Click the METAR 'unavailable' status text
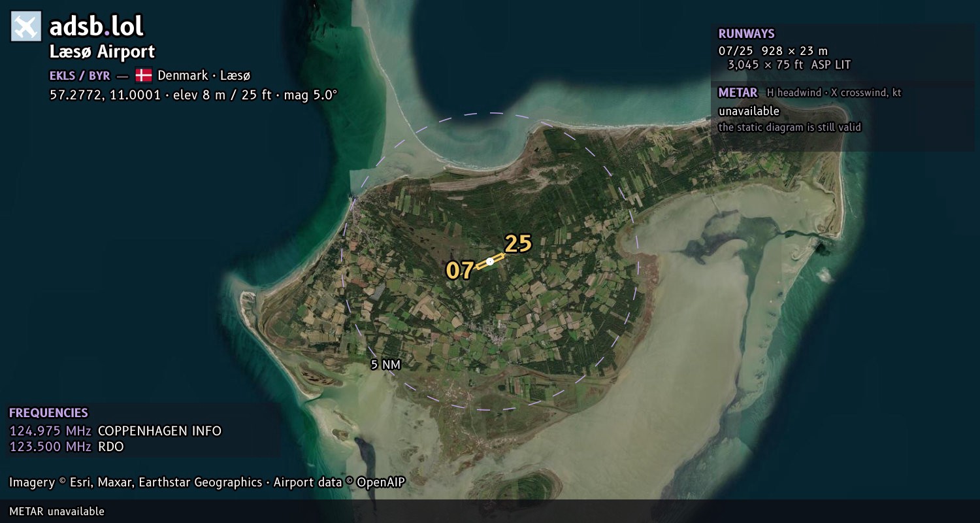Screen dimensions: 980x523 pyautogui.click(x=749, y=111)
